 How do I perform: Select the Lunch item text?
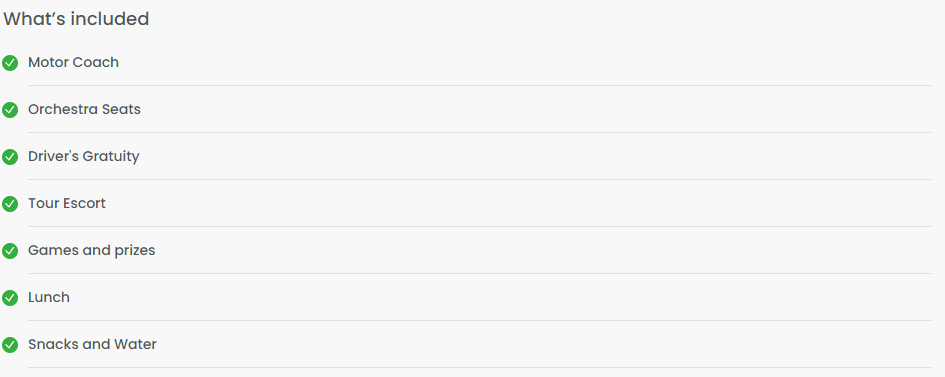[49, 297]
